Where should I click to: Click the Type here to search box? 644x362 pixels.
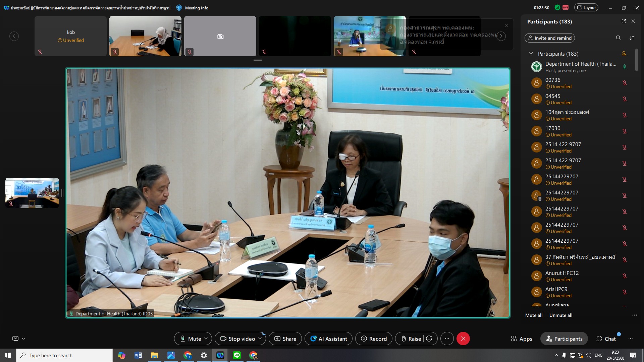(64, 355)
